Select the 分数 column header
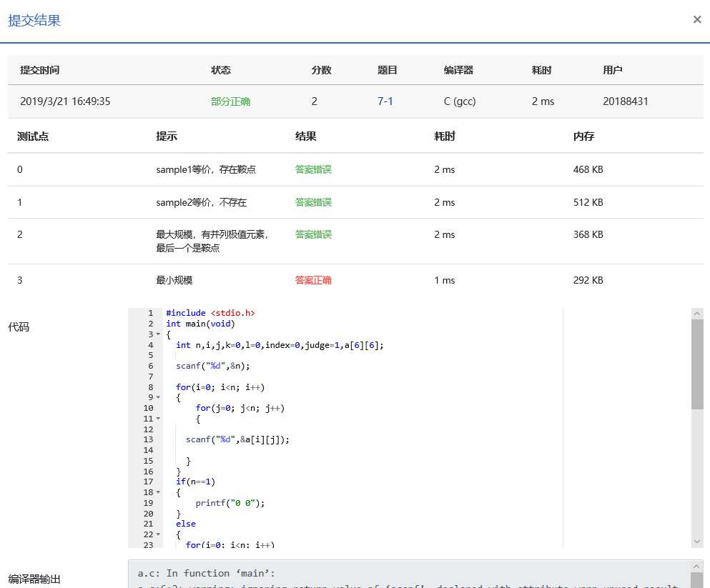The height and width of the screenshot is (588, 710). 321,70
